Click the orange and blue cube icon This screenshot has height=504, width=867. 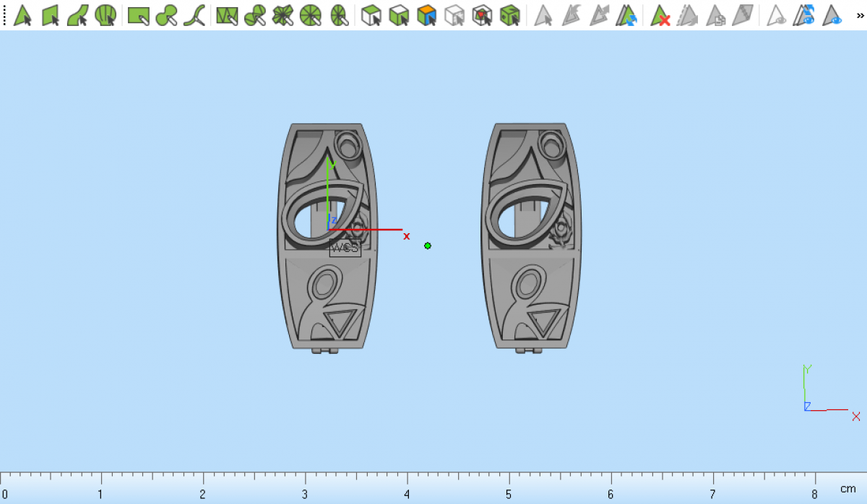(427, 14)
